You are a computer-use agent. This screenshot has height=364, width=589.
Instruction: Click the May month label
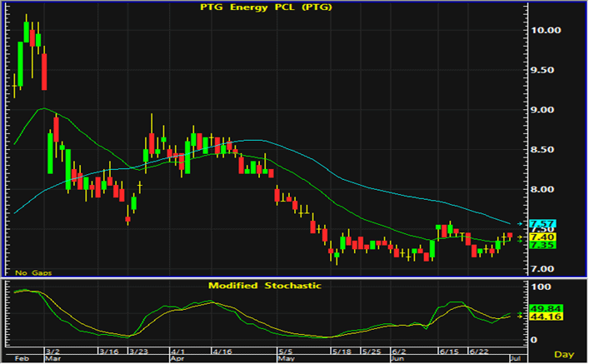[x=286, y=359]
